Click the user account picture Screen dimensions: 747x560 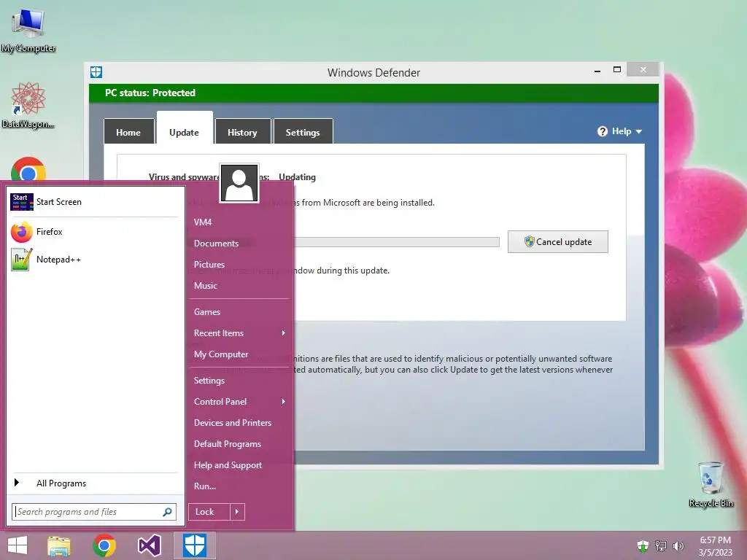pos(239,183)
